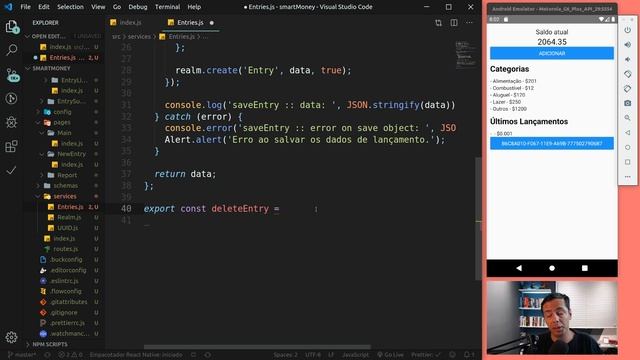Collapse the services folder

[x=64, y=196]
